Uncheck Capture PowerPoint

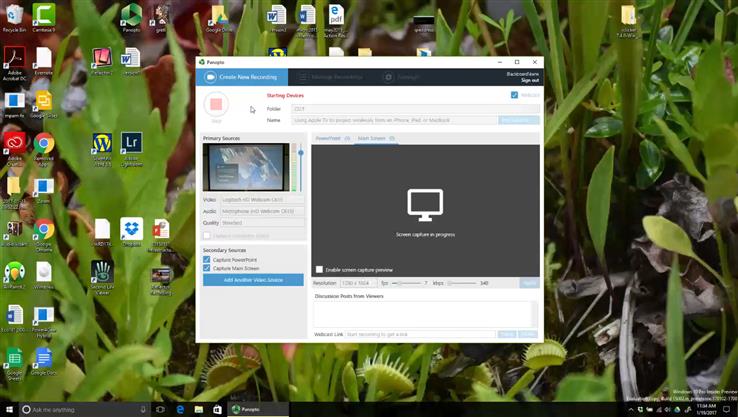[x=207, y=259]
